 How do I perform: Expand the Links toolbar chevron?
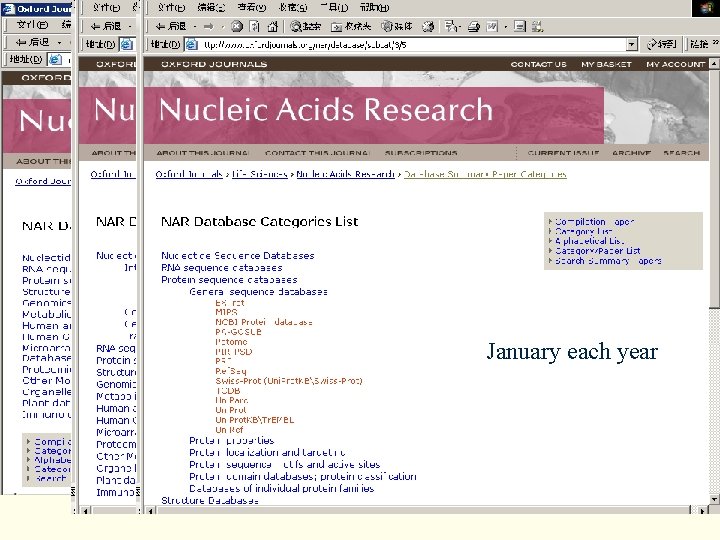click(715, 43)
